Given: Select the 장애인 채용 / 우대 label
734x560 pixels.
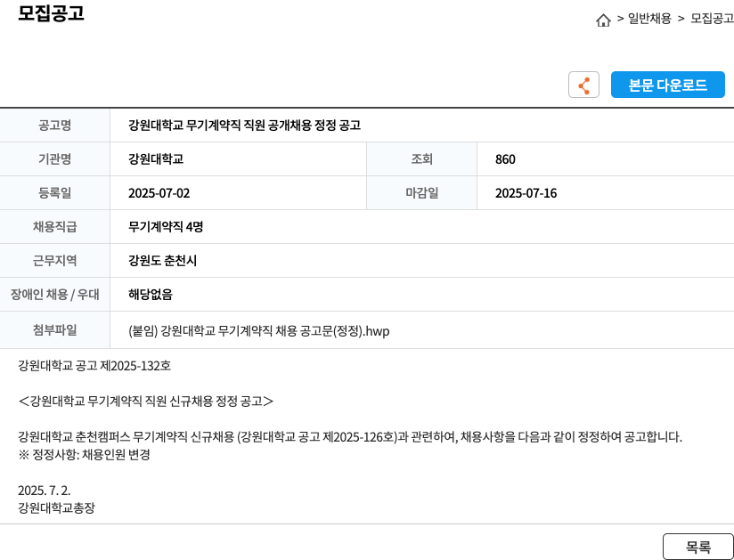Looking at the screenshot, I should 54,295.
